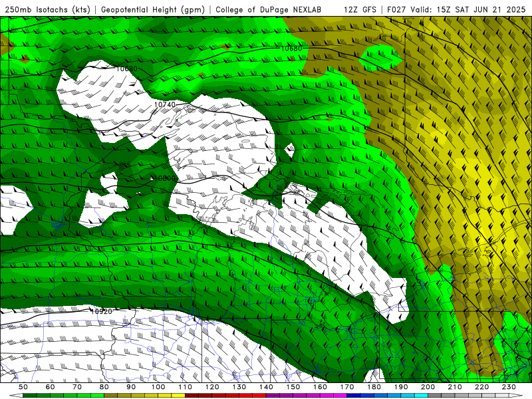Image resolution: width=532 pixels, height=399 pixels.
Task: Click the darkest green swatch starting the color bar
Action: coord(30,396)
